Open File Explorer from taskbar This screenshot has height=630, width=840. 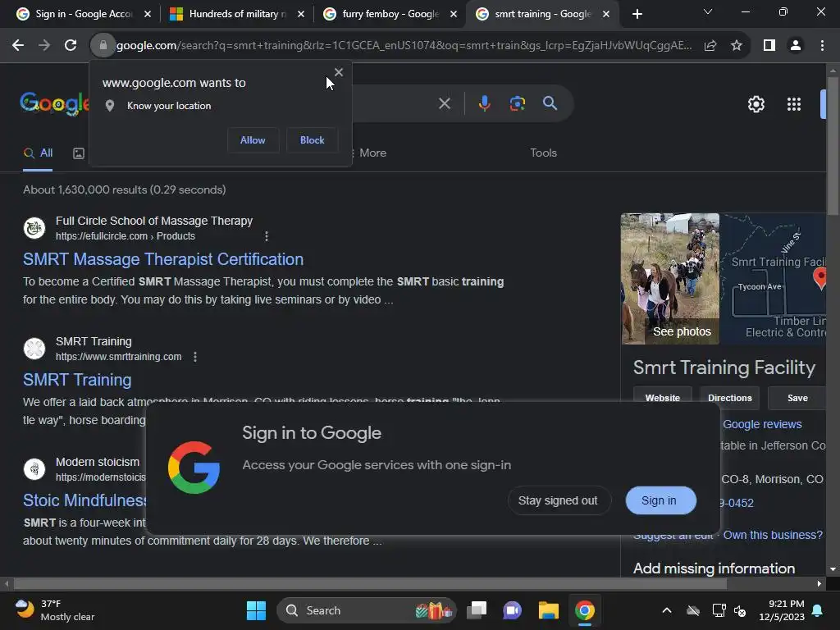[x=549, y=610]
